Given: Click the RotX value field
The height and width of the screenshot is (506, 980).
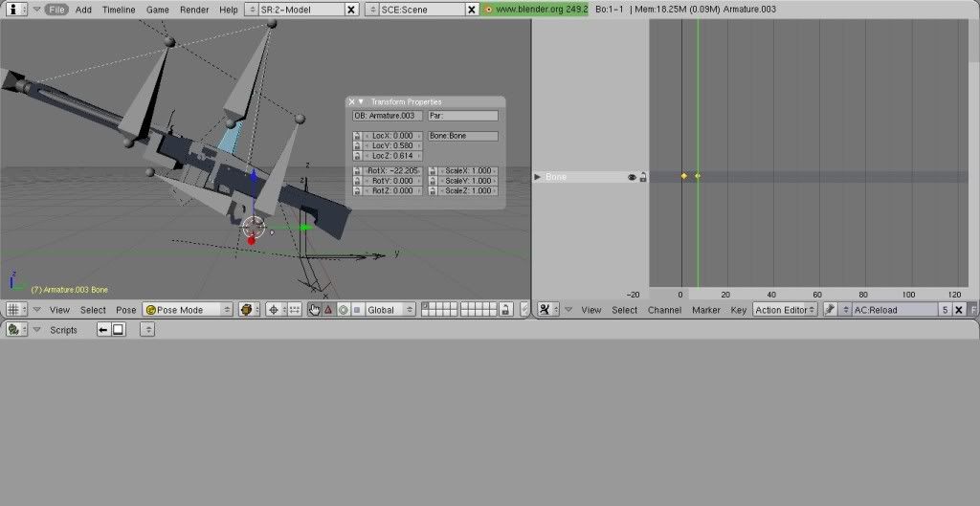Looking at the screenshot, I should [393, 170].
